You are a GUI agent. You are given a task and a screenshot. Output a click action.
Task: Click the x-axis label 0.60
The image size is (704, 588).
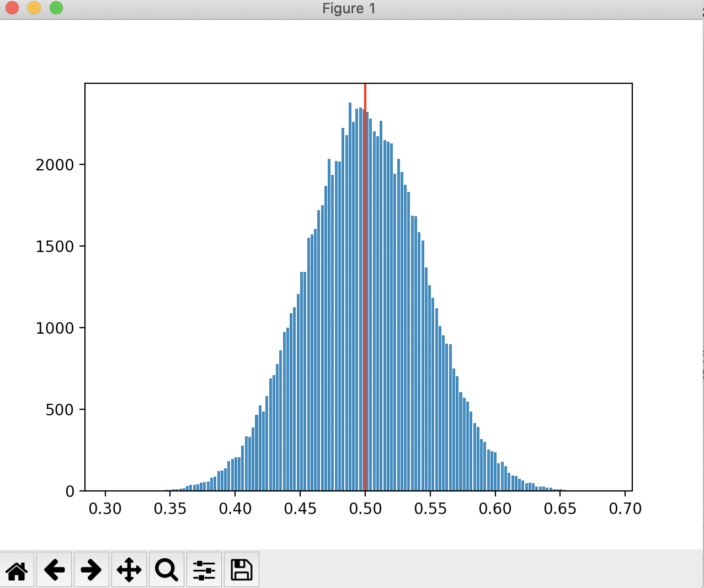click(x=495, y=508)
